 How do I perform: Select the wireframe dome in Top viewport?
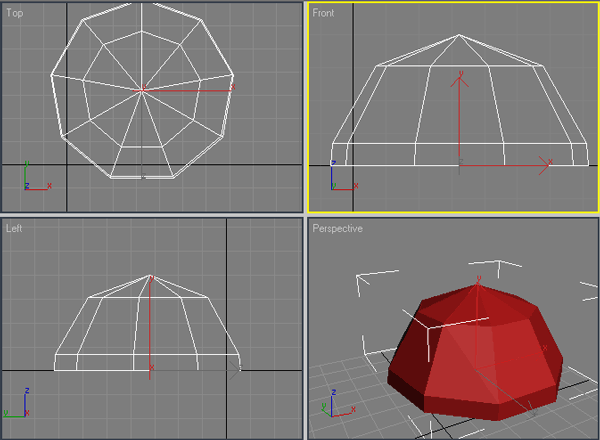pos(142,91)
